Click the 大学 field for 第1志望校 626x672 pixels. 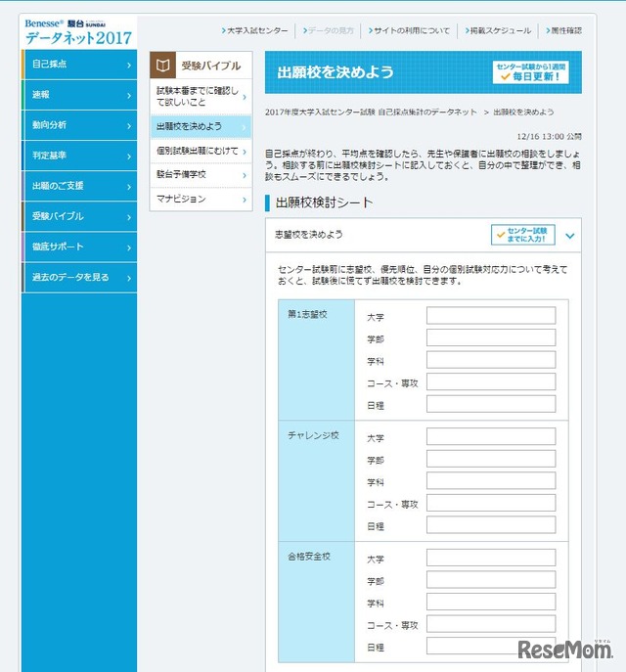tap(491, 315)
